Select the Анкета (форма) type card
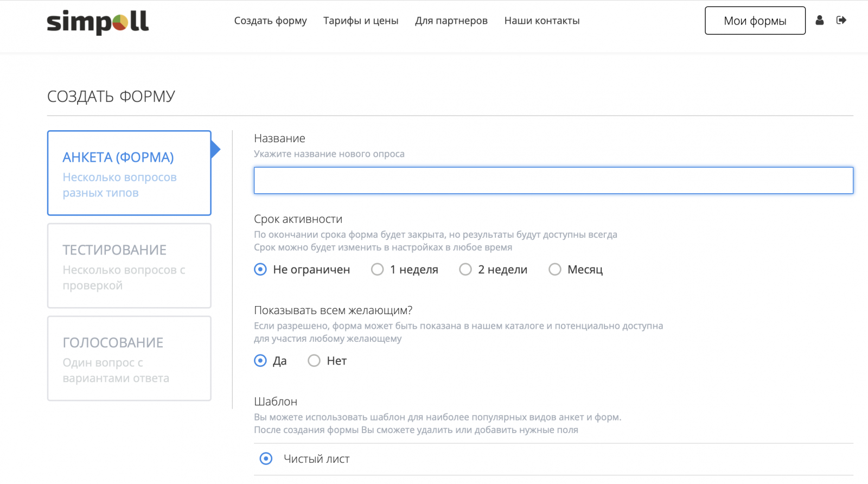The height and width of the screenshot is (484, 868). (x=129, y=173)
